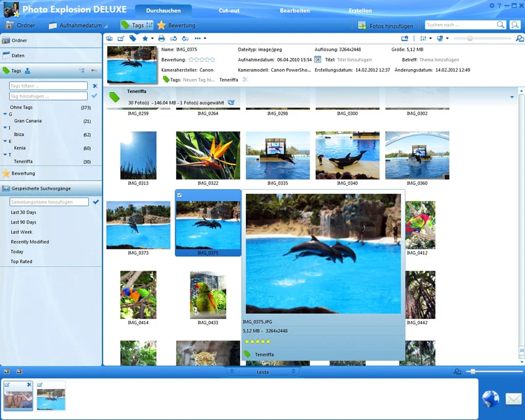The image size is (525, 420).
Task: Uncheck the checkbox on IMG_0375 thumbnail
Action: point(180,195)
